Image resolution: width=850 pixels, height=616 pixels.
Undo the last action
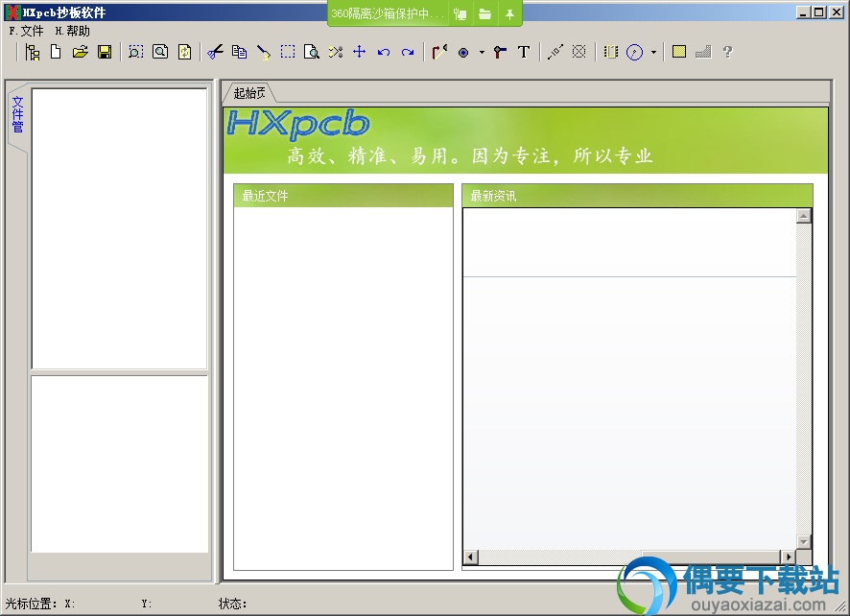point(384,52)
